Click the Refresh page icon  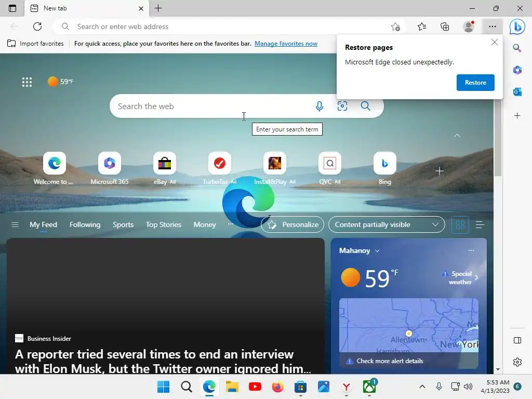click(37, 26)
